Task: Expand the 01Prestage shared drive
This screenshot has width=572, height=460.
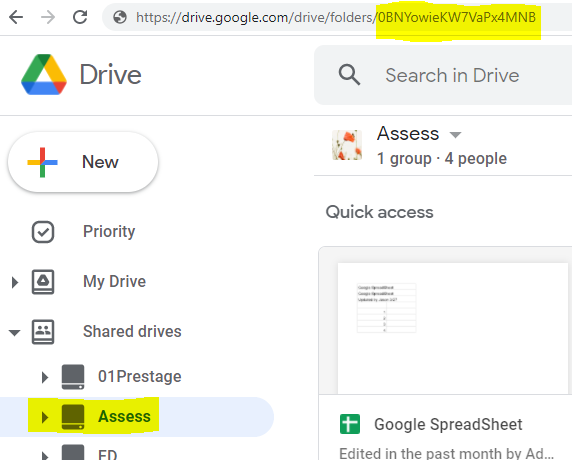Action: coord(45,377)
